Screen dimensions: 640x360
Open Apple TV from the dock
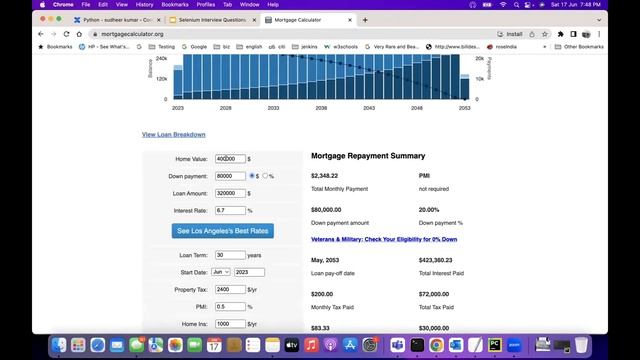pyautogui.click(x=291, y=345)
